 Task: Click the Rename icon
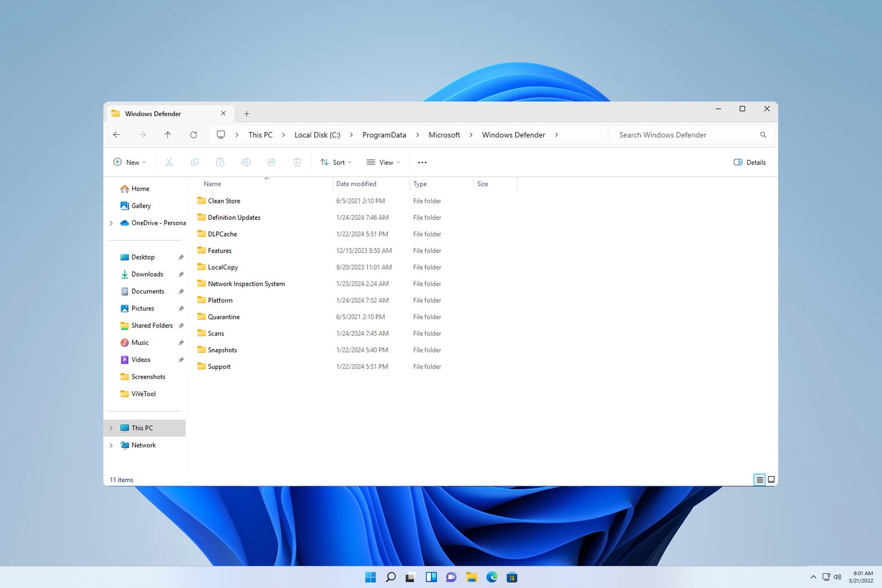[x=246, y=162]
